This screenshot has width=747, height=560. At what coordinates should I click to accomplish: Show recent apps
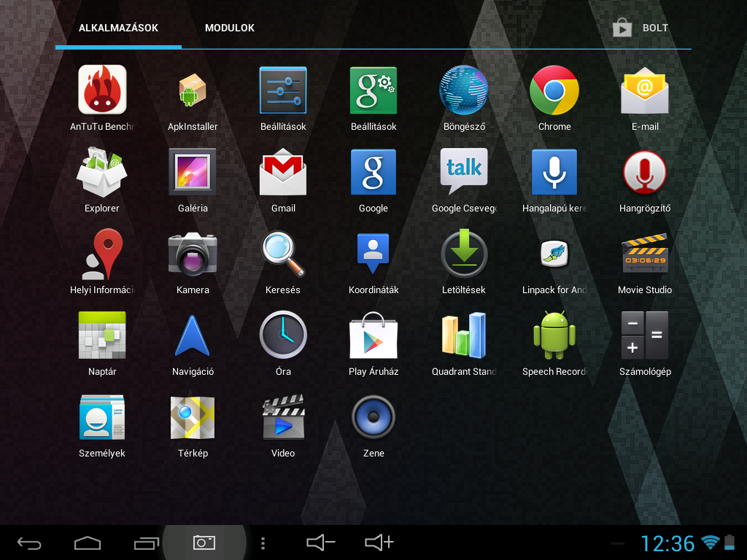pos(146,542)
